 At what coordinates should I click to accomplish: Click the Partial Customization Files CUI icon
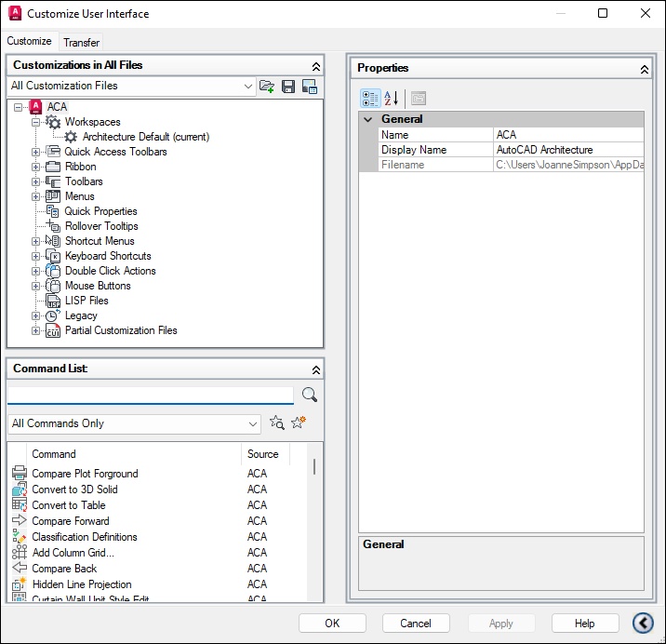point(53,330)
